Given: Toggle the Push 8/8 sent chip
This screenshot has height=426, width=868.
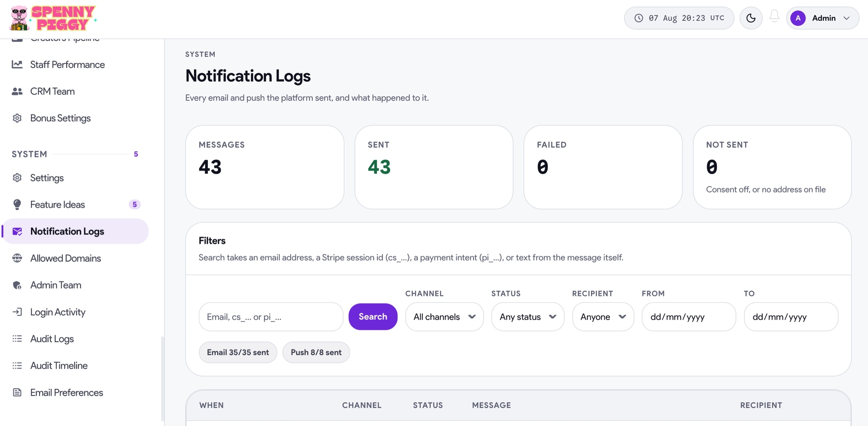Looking at the screenshot, I should (316, 352).
